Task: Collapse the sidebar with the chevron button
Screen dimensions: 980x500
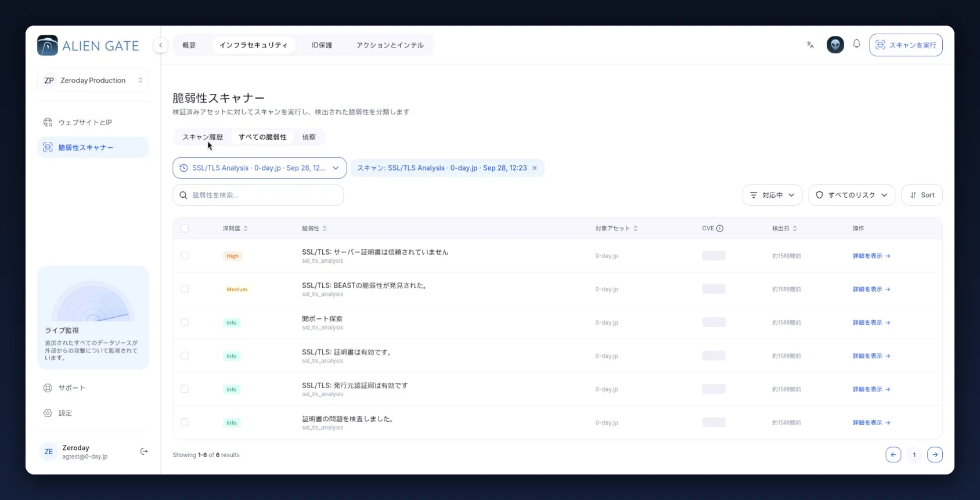Action: point(160,45)
